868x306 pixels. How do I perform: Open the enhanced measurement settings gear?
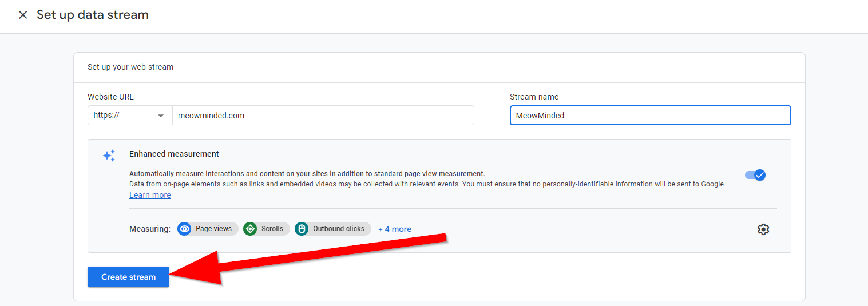click(763, 229)
